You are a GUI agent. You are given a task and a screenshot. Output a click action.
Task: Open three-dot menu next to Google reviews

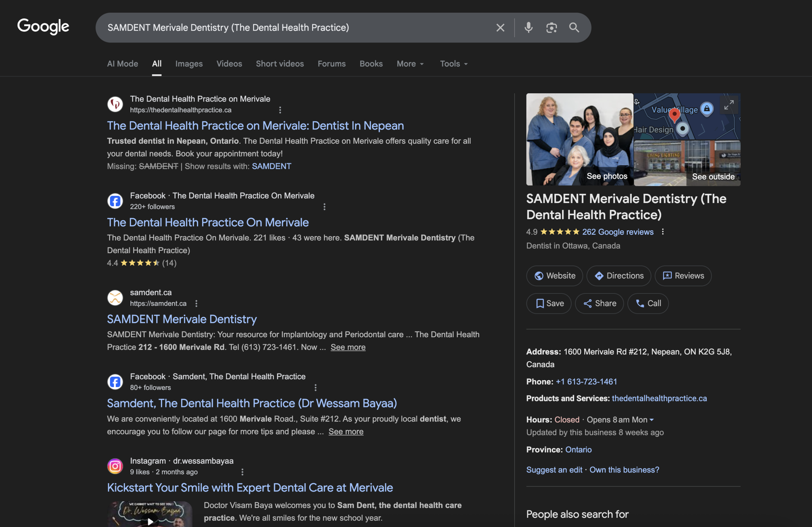click(x=663, y=231)
